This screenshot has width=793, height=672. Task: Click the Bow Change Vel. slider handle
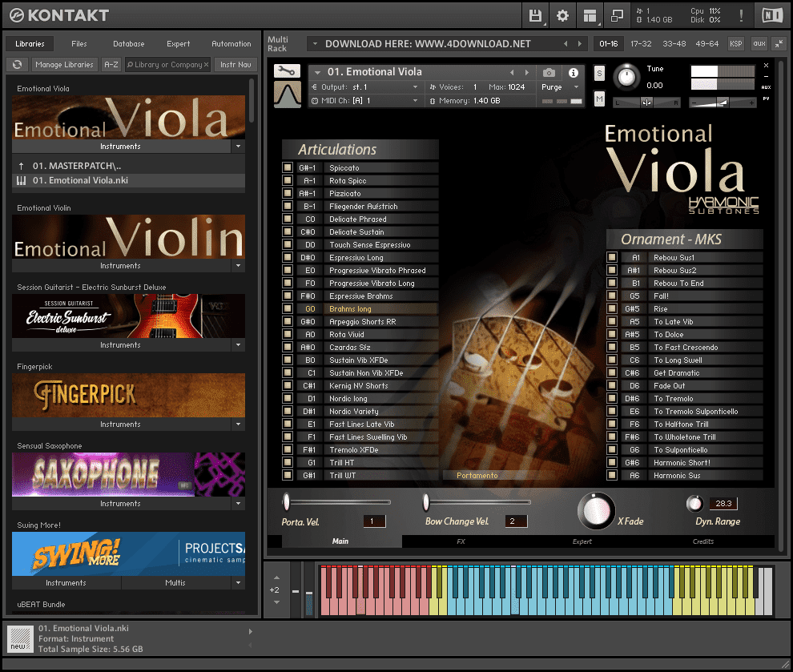(x=426, y=501)
